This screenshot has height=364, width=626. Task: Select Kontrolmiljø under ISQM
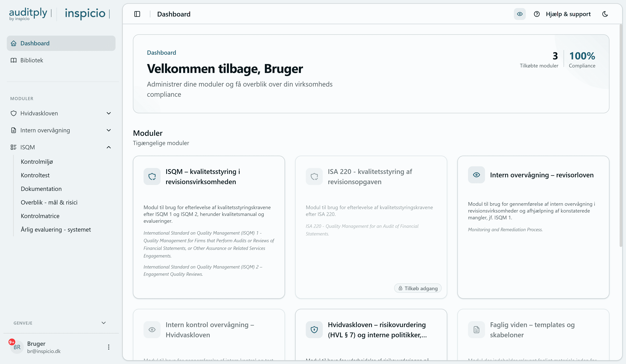37,162
